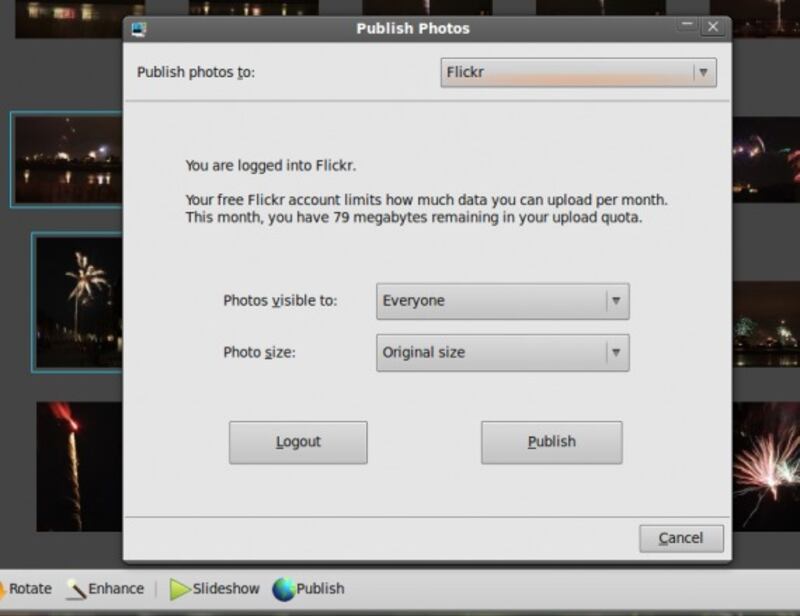Viewport: 800px width, 616px height.
Task: Select the palm tree firework thumbnail
Action: (78, 302)
